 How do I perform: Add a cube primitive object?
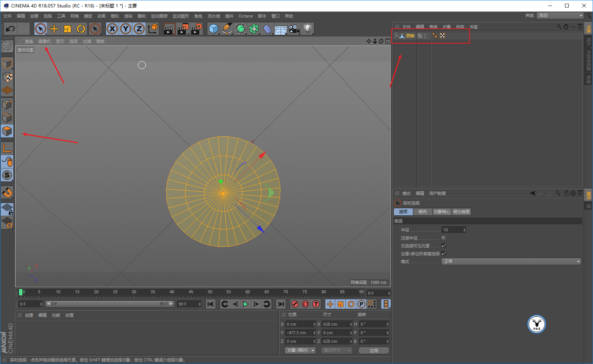(x=214, y=29)
